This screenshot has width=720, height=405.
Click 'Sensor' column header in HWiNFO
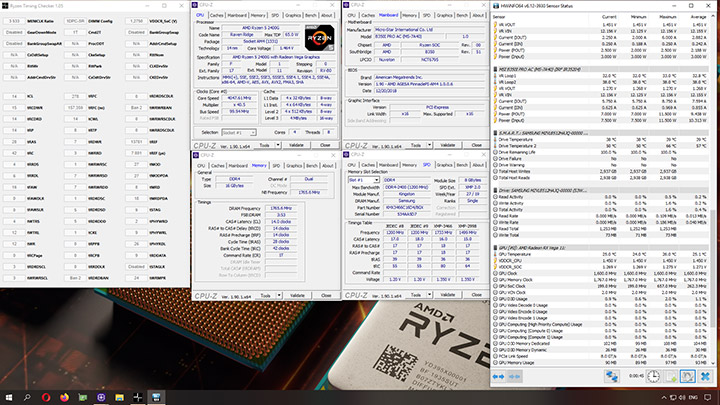click(x=499, y=17)
